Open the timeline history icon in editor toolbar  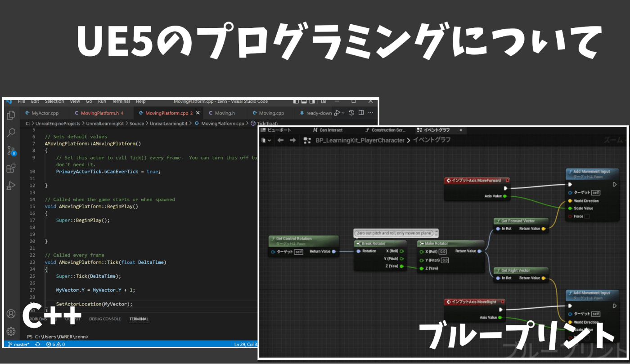[x=351, y=113]
